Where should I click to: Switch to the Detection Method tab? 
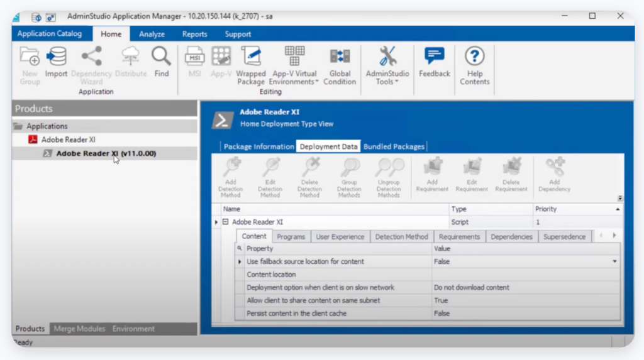pyautogui.click(x=401, y=237)
